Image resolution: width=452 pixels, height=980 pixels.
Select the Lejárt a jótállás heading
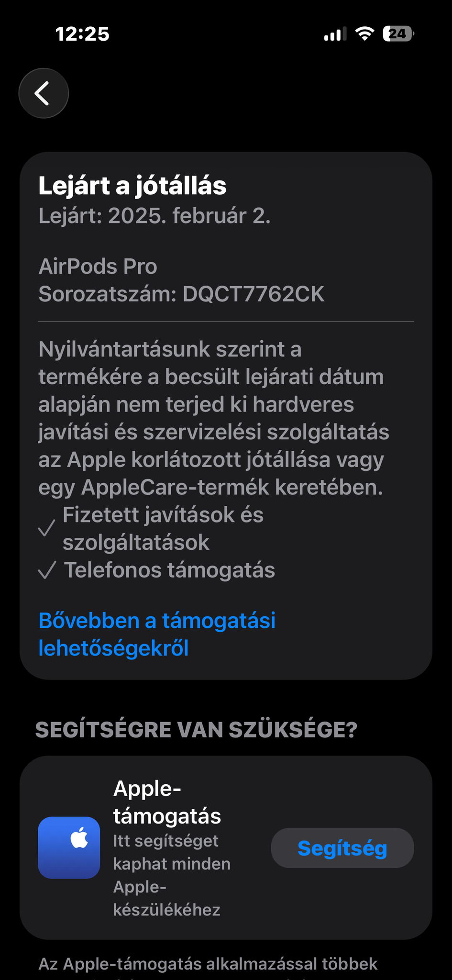pos(132,186)
